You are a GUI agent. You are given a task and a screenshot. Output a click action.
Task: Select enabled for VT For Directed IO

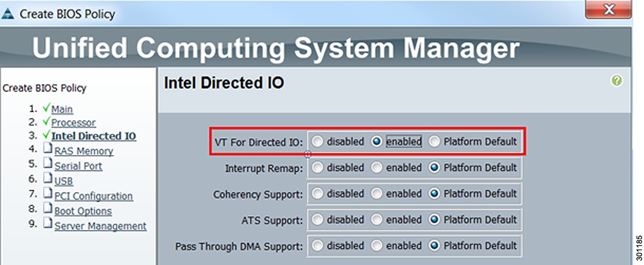click(x=377, y=142)
